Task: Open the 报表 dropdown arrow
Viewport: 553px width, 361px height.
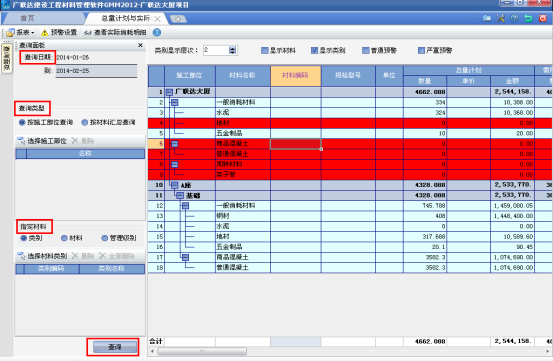Action: point(33,33)
